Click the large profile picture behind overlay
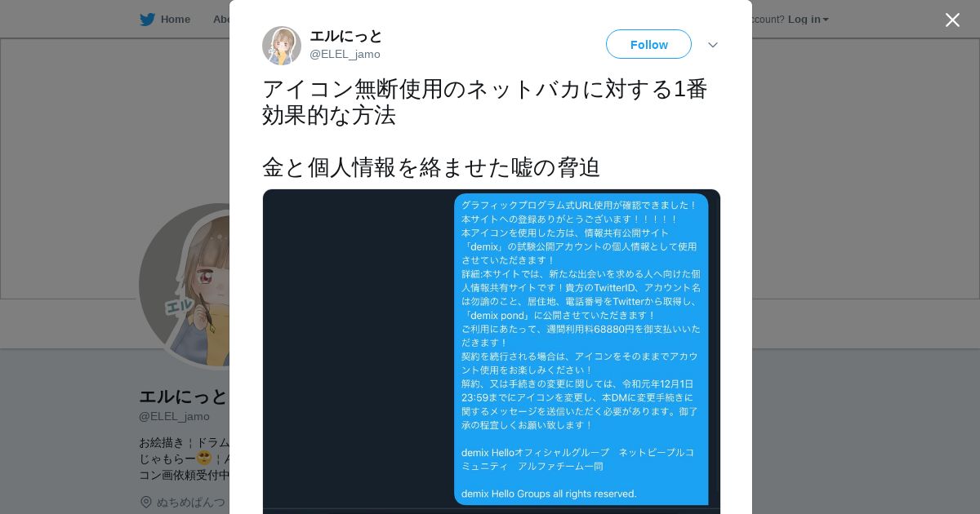980x514 pixels. coord(185,286)
